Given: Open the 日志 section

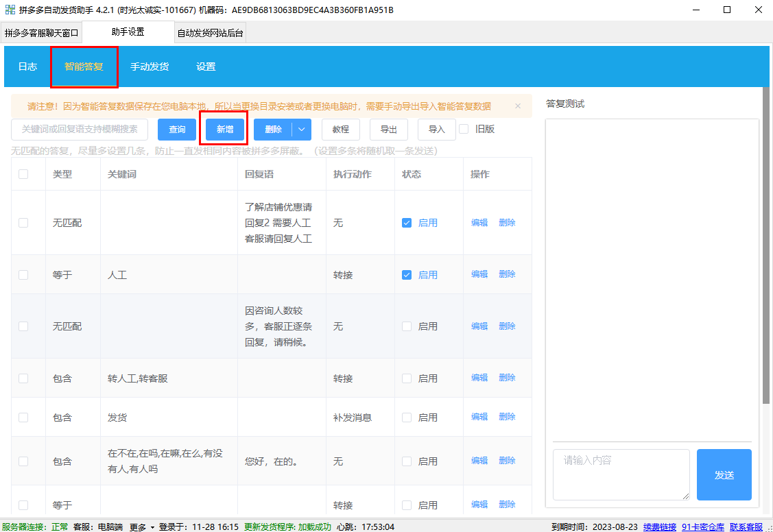Looking at the screenshot, I should point(27,66).
